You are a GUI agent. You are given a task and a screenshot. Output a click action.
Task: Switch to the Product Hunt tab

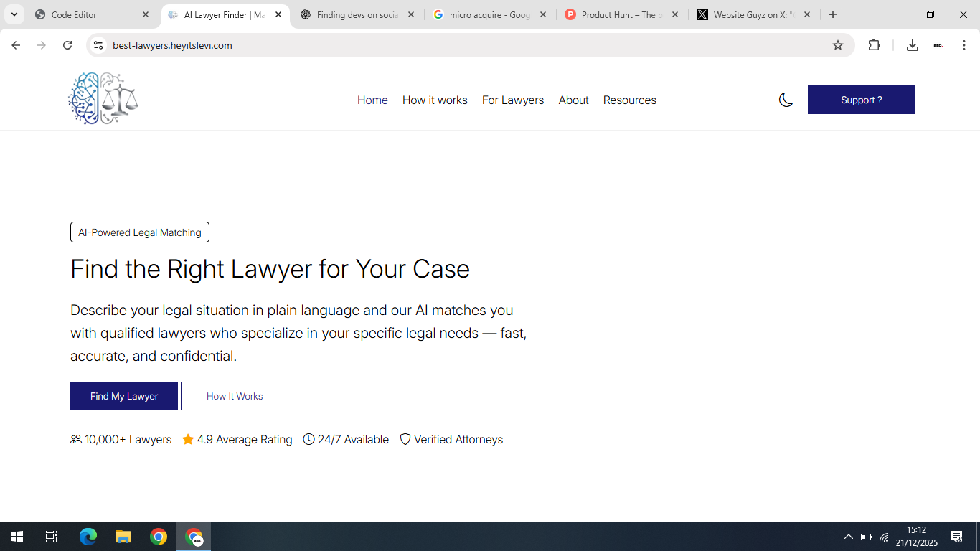pos(617,14)
